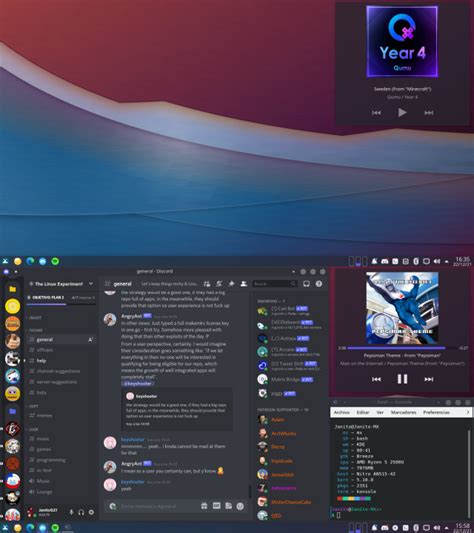
Task: Click the @keyshooter mention in the chat
Action: click(137, 383)
